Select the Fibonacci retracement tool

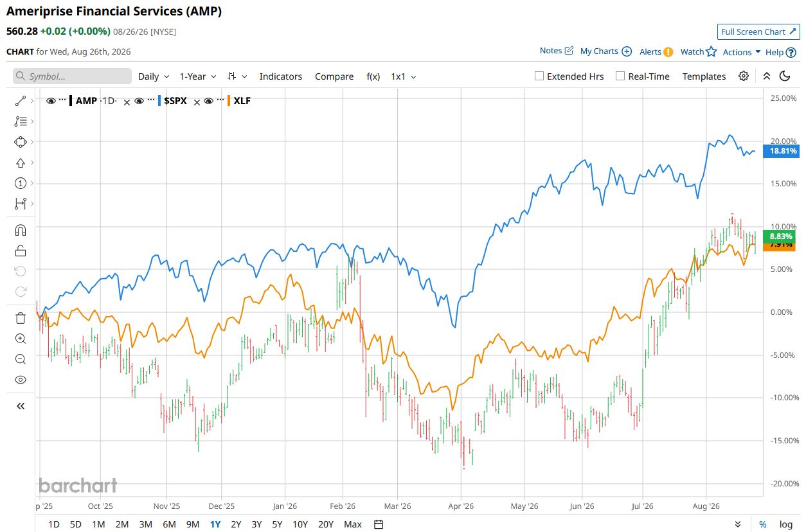coord(20,121)
